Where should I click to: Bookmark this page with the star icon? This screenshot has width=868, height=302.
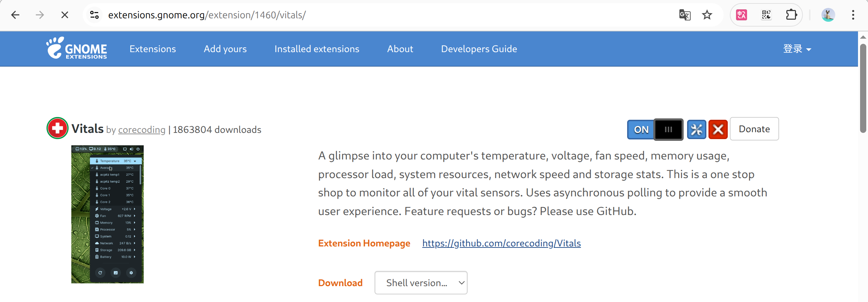(707, 15)
